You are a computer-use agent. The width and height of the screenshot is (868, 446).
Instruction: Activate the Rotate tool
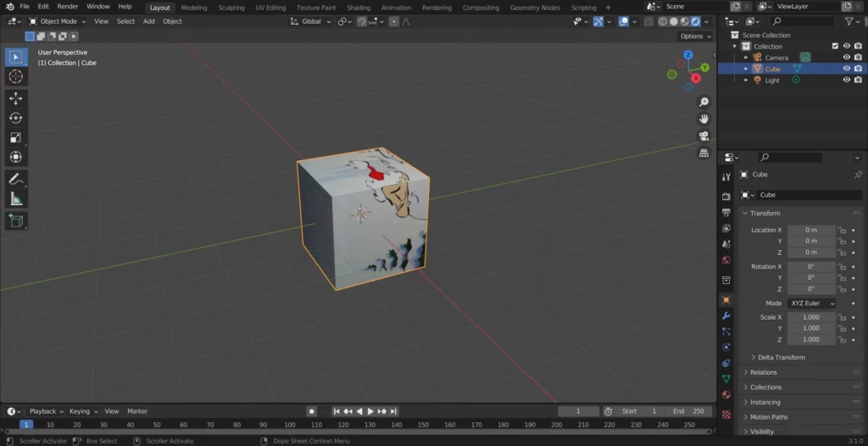tap(16, 118)
